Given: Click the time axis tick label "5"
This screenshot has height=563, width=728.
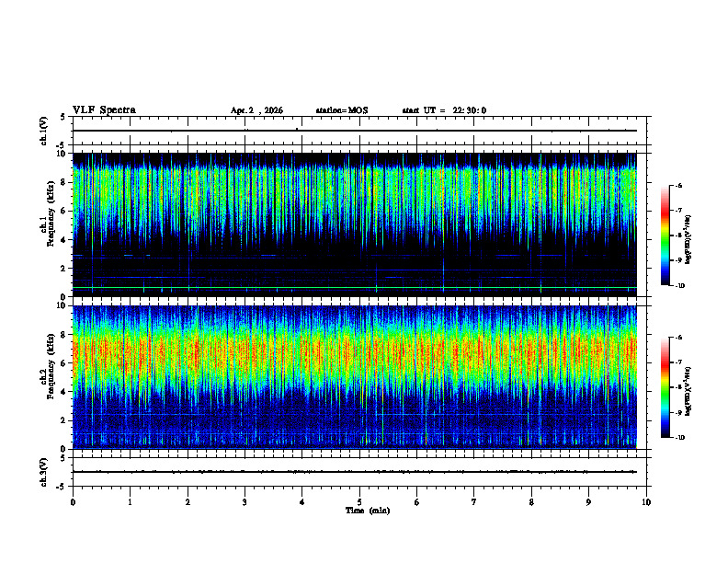Looking at the screenshot, I should 359,502.
